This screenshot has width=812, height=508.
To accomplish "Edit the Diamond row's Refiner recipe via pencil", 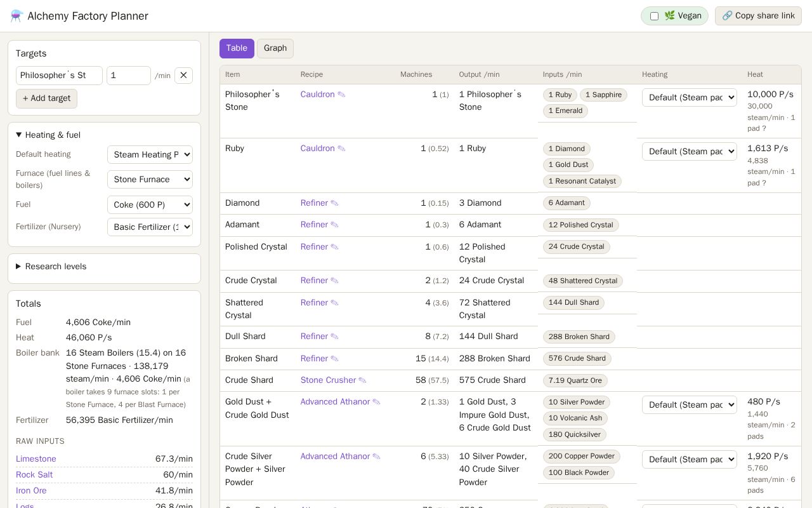I will click(x=334, y=203).
